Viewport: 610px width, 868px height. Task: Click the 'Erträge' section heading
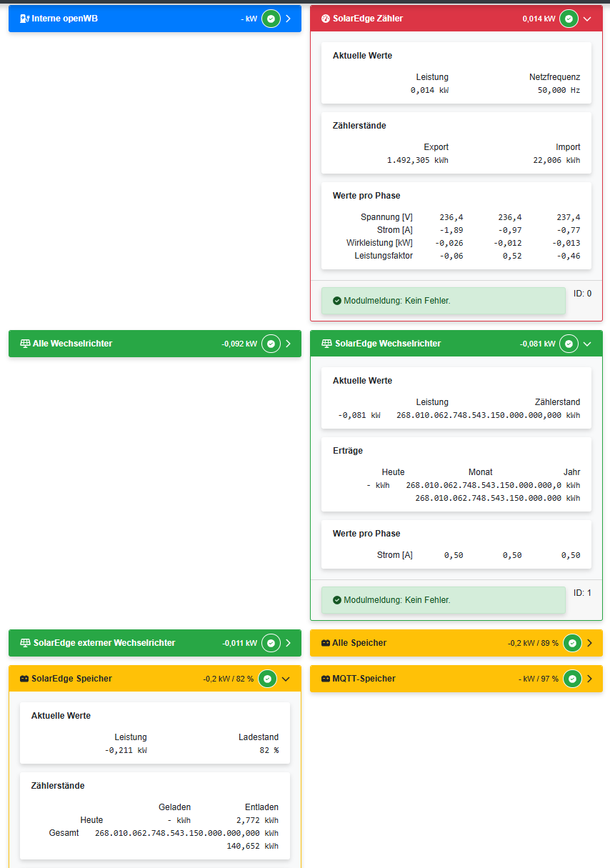[x=348, y=451]
